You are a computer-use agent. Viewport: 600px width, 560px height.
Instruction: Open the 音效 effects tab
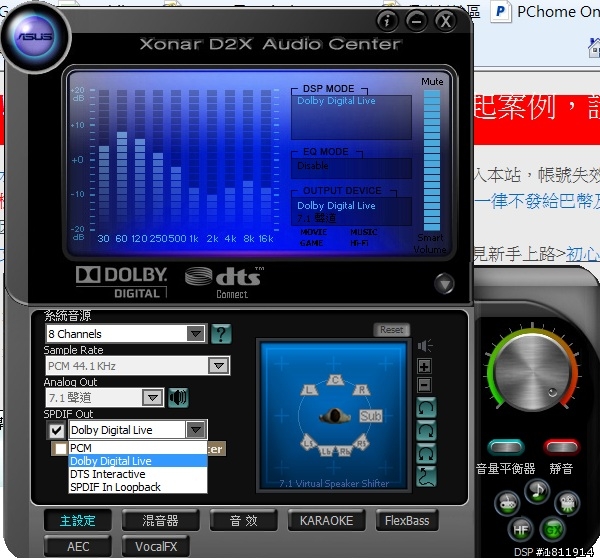coord(243,521)
